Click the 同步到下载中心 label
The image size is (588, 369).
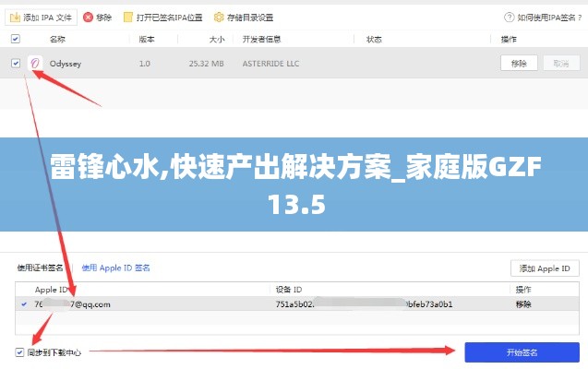(x=54, y=352)
